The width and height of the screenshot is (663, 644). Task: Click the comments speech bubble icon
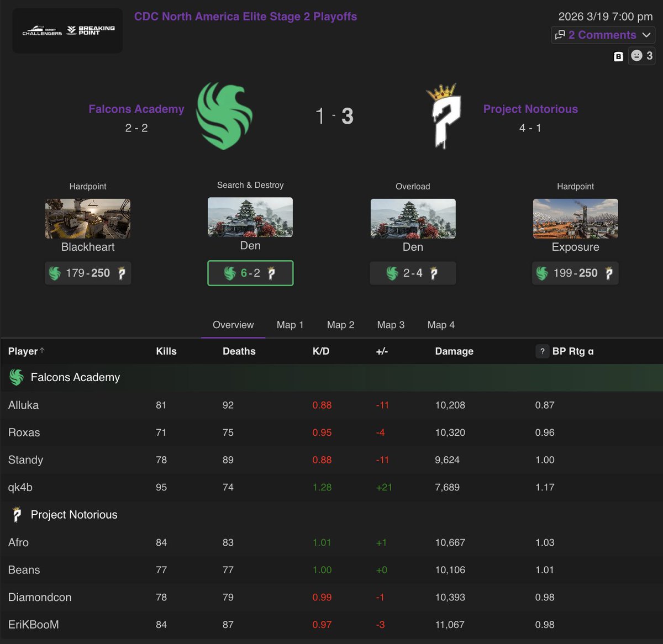(x=560, y=35)
